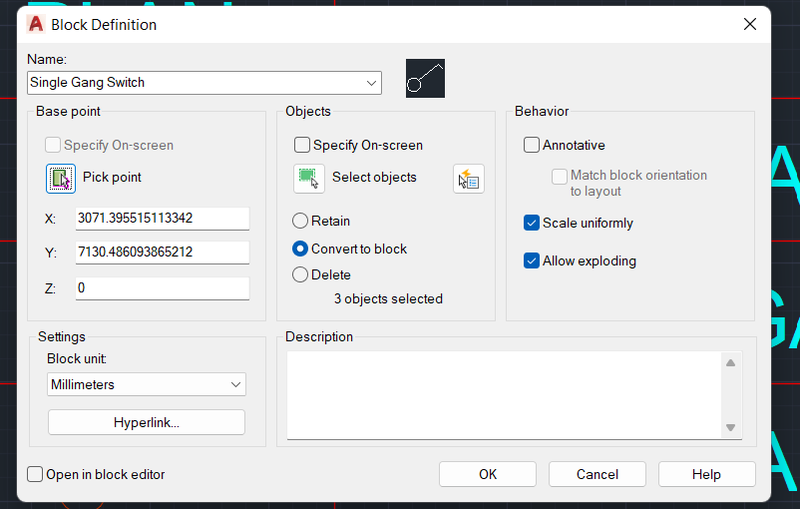The image size is (800, 509).
Task: Select Convert to block radio option
Action: coord(300,249)
